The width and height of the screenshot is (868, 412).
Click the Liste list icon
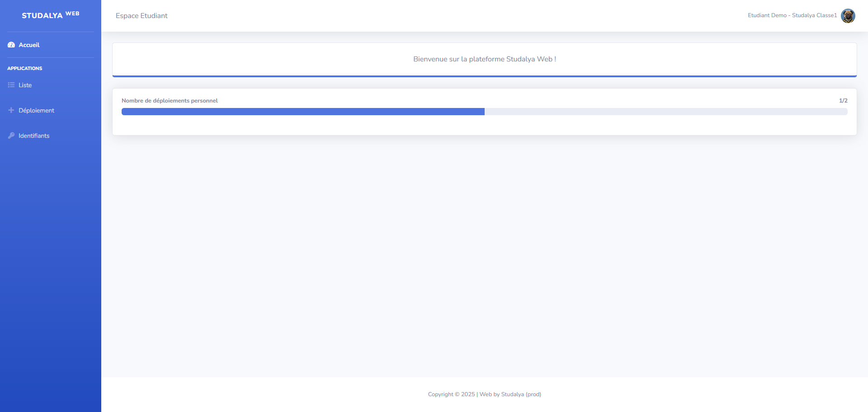(x=11, y=85)
